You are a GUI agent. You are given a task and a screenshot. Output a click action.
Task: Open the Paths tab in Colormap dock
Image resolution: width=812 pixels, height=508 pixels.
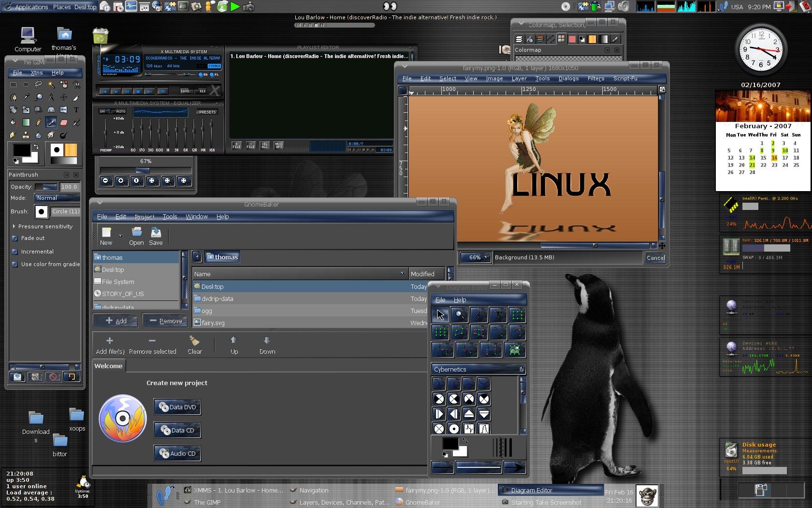point(551,39)
